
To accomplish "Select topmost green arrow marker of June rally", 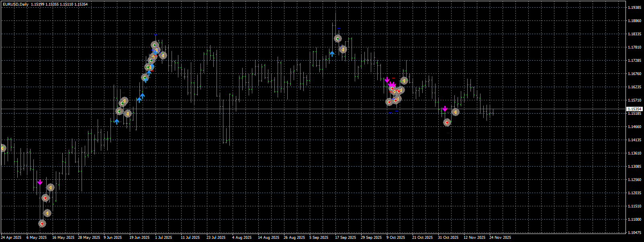I will (x=154, y=45).
